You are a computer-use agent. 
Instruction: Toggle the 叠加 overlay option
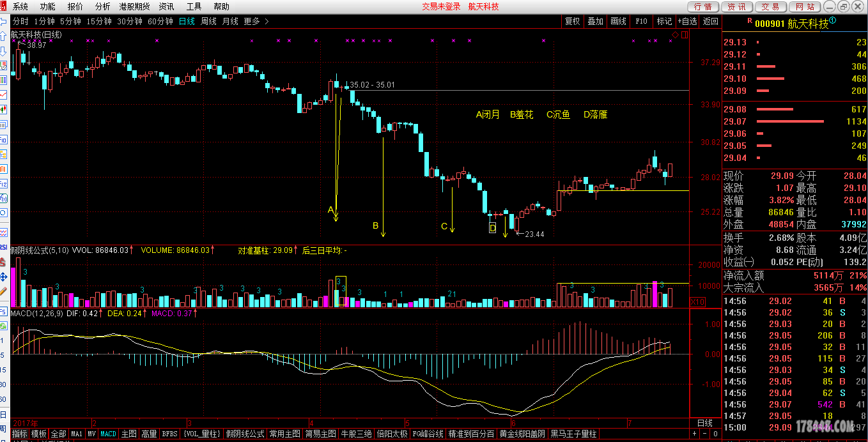[595, 21]
